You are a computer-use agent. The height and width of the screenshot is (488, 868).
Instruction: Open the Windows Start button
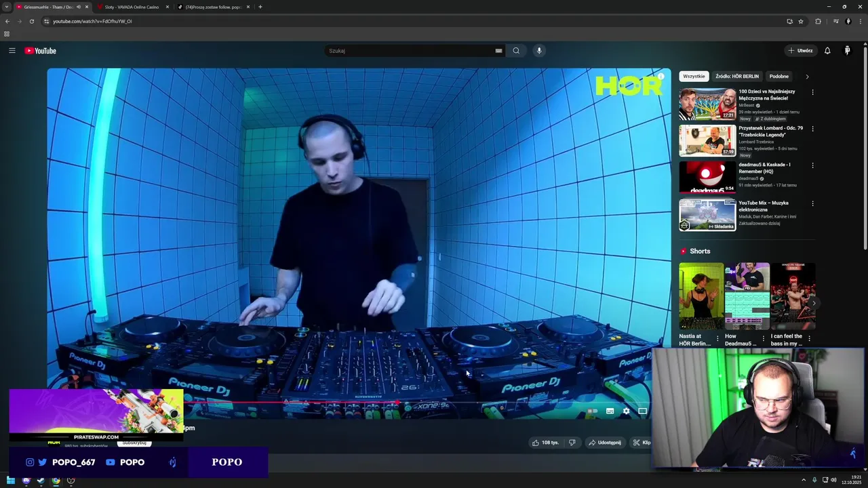11,481
